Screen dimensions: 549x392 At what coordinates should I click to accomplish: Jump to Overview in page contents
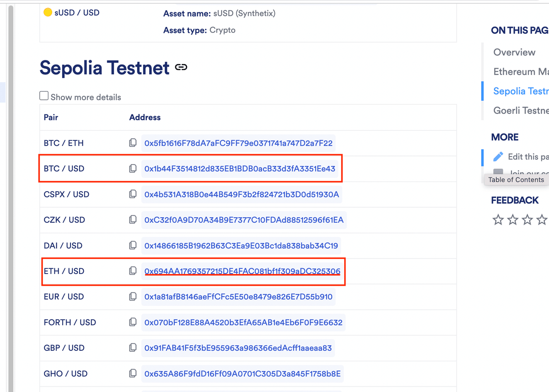tap(514, 52)
